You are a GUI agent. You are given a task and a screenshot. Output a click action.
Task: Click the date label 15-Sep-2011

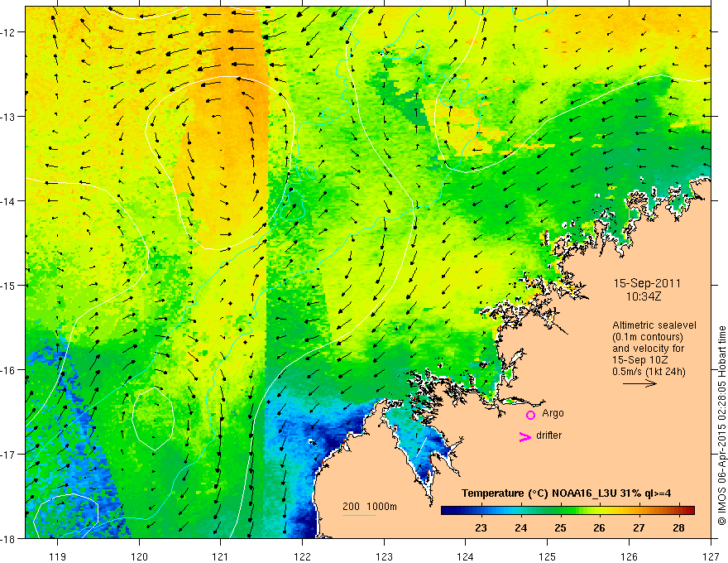click(x=647, y=283)
